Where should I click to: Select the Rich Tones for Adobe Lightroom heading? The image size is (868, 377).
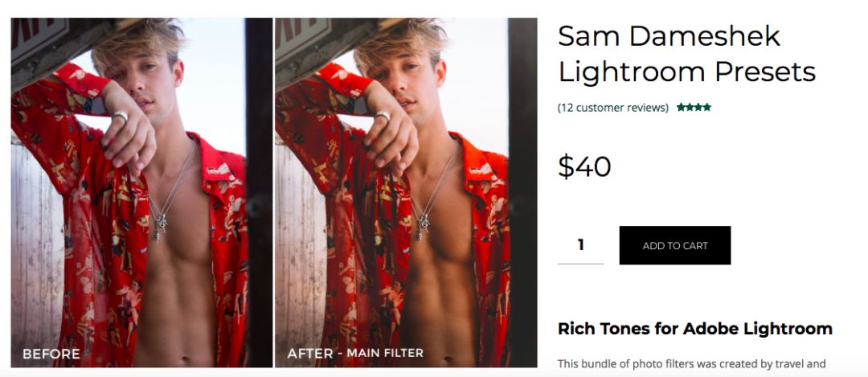[694, 328]
